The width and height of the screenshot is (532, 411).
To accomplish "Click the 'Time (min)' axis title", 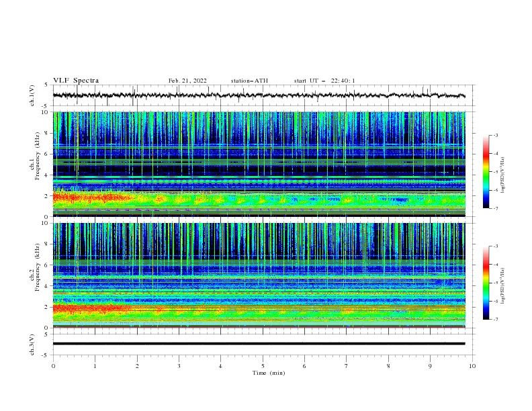I will point(269,373).
